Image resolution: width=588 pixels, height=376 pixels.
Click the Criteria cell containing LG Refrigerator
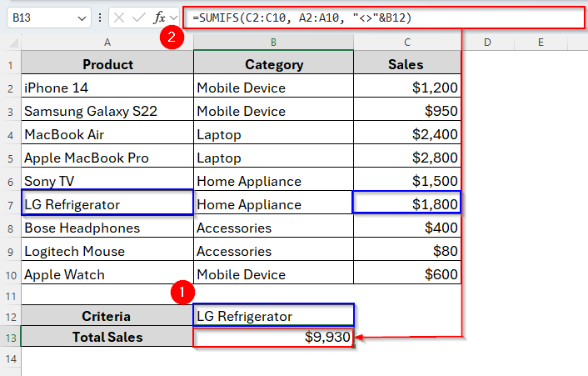273,316
